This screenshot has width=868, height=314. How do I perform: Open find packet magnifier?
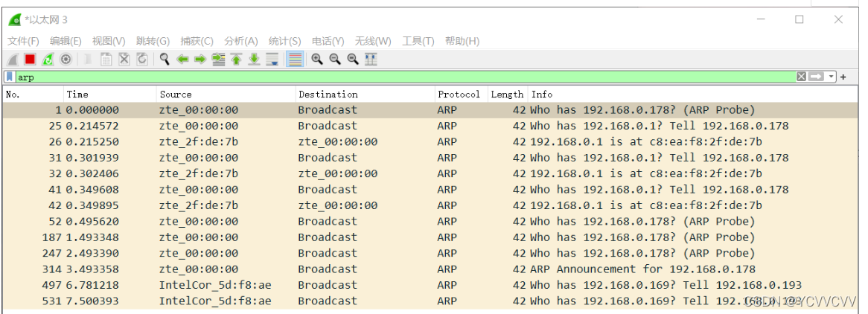165,60
